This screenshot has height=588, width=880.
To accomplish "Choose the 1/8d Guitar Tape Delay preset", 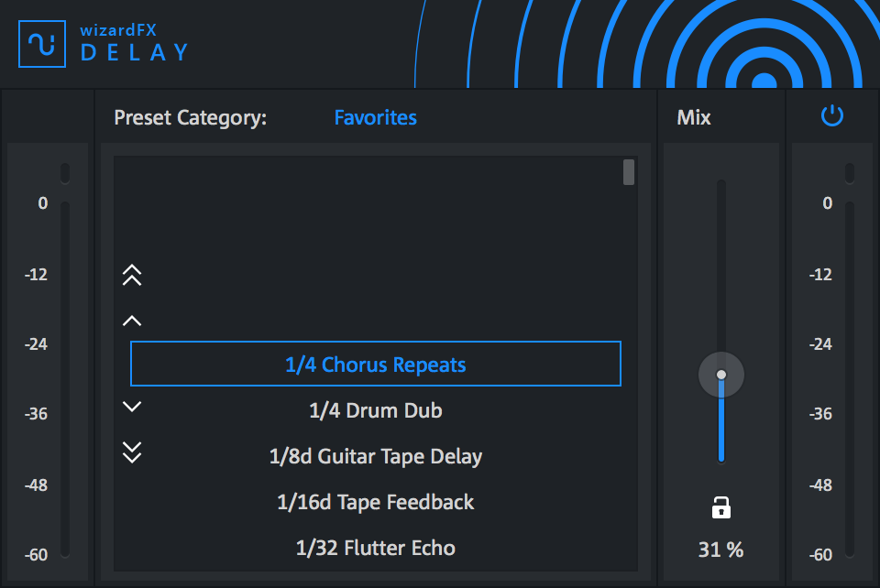I will click(x=375, y=456).
